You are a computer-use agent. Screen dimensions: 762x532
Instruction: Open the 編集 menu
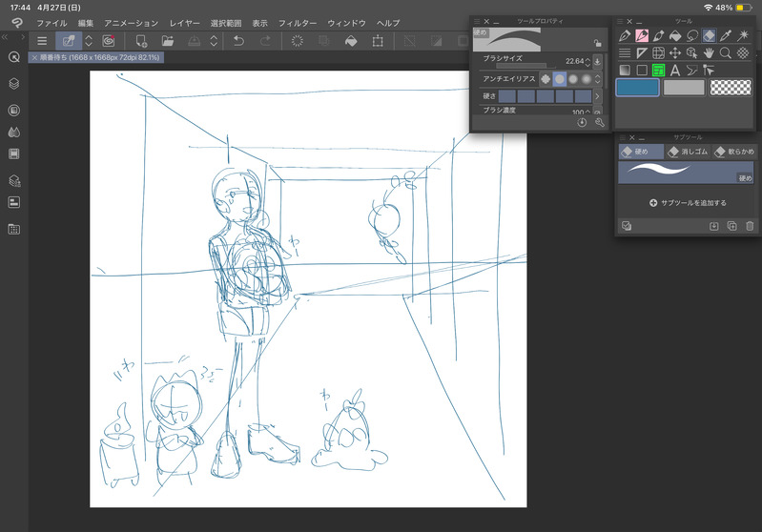[86, 23]
